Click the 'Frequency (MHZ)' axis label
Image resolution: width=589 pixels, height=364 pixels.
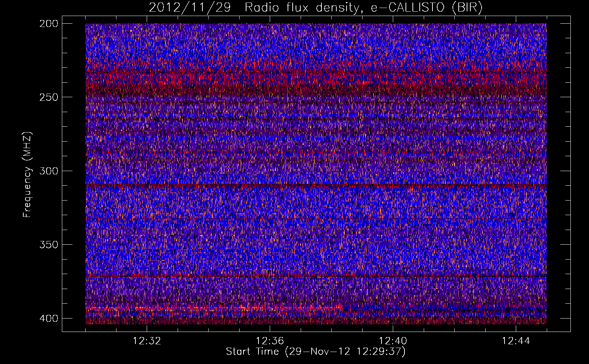[27, 174]
